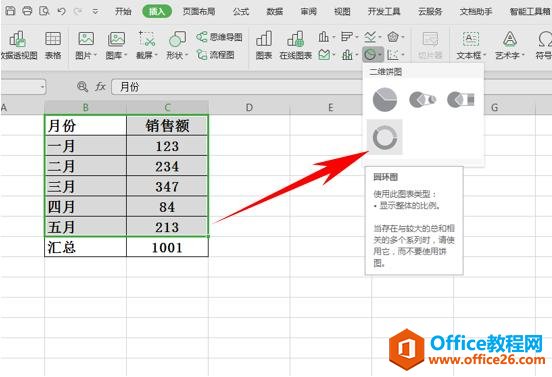
Task: Click the 图表 chart button
Action: 264,45
